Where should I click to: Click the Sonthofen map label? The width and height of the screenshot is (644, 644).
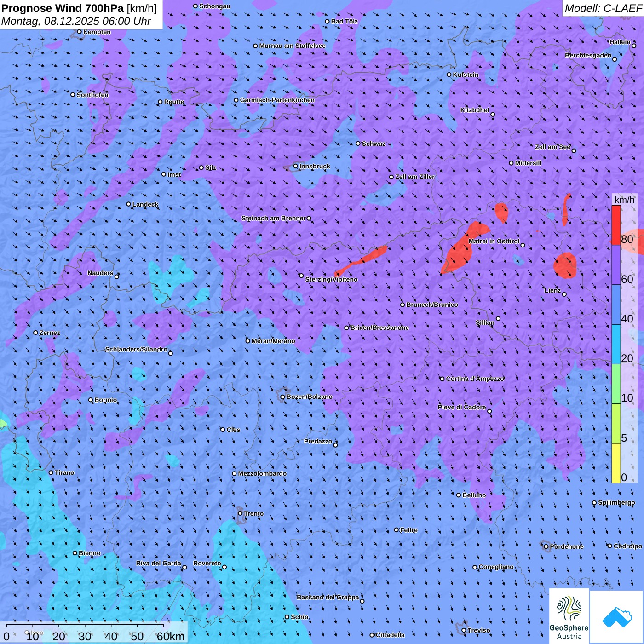[x=92, y=95]
